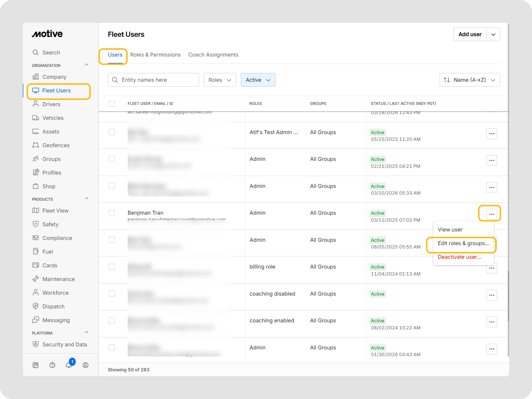
Task: Open the user account profile icon
Action: (85, 365)
